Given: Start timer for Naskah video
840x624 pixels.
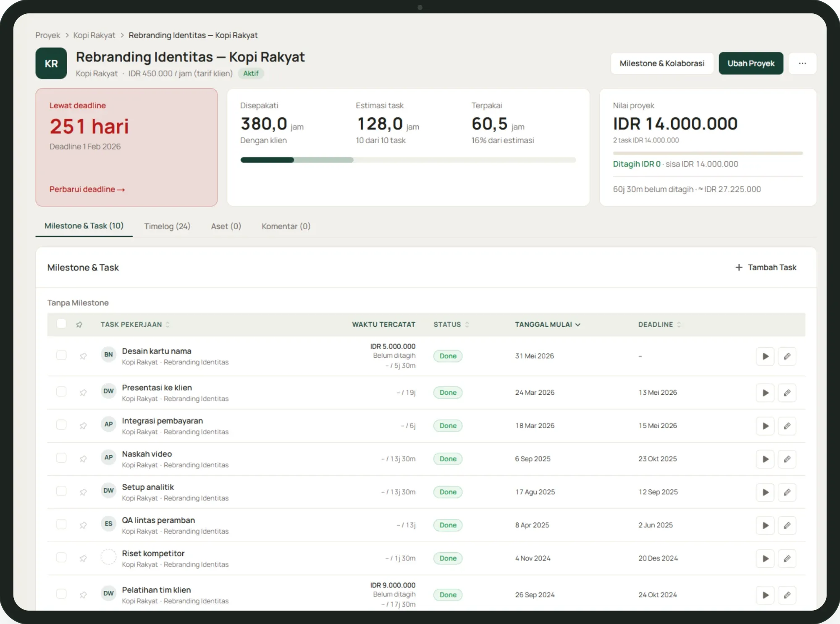Looking at the screenshot, I should pos(765,459).
